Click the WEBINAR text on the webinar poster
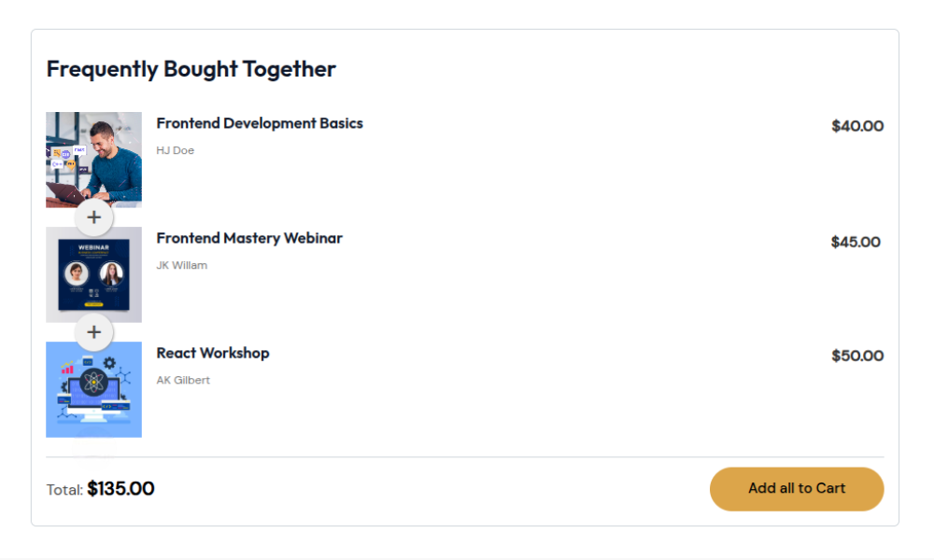Screen dimensions: 934x560 coord(93,247)
